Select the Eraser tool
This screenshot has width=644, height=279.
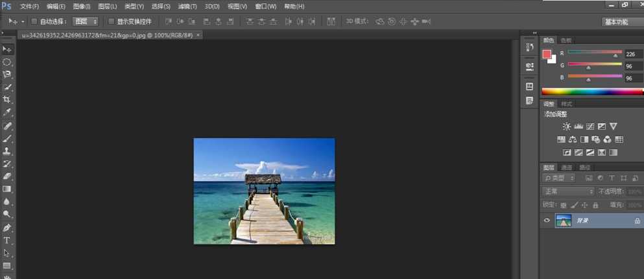point(7,176)
